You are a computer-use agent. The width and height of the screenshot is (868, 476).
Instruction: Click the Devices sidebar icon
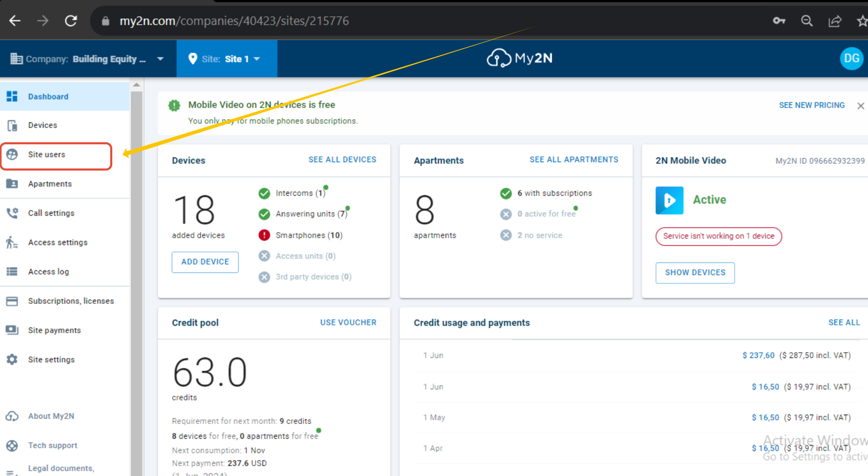12,125
